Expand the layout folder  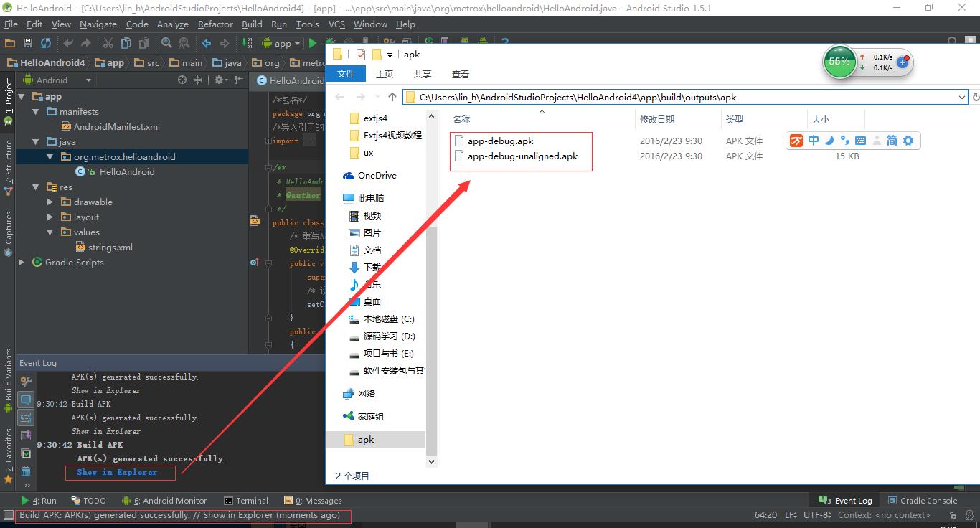pyautogui.click(x=50, y=217)
